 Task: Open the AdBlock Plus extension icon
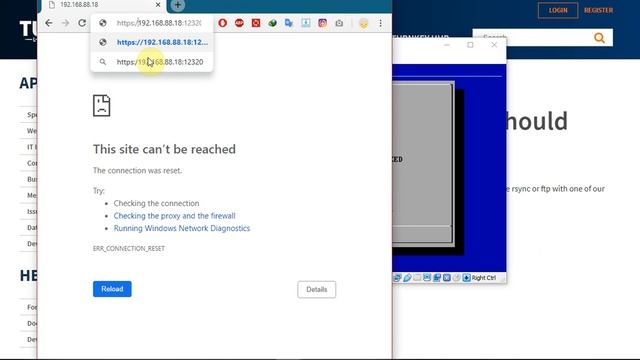pos(239,23)
